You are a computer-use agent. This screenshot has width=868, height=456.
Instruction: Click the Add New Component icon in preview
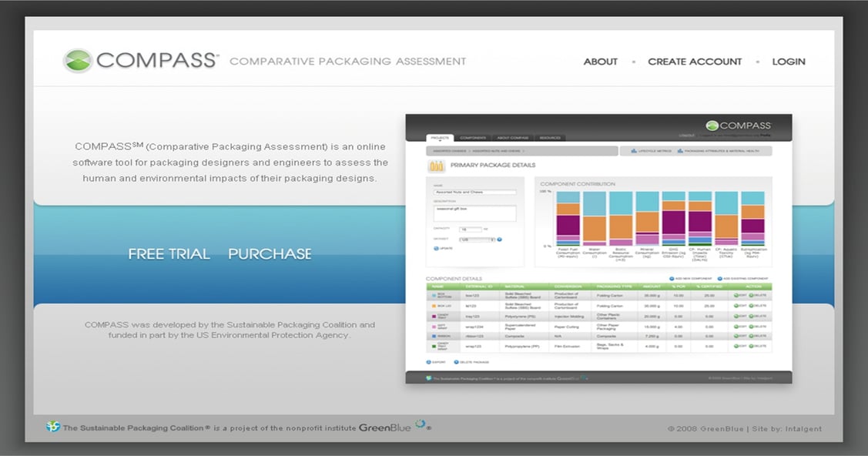pyautogui.click(x=672, y=278)
